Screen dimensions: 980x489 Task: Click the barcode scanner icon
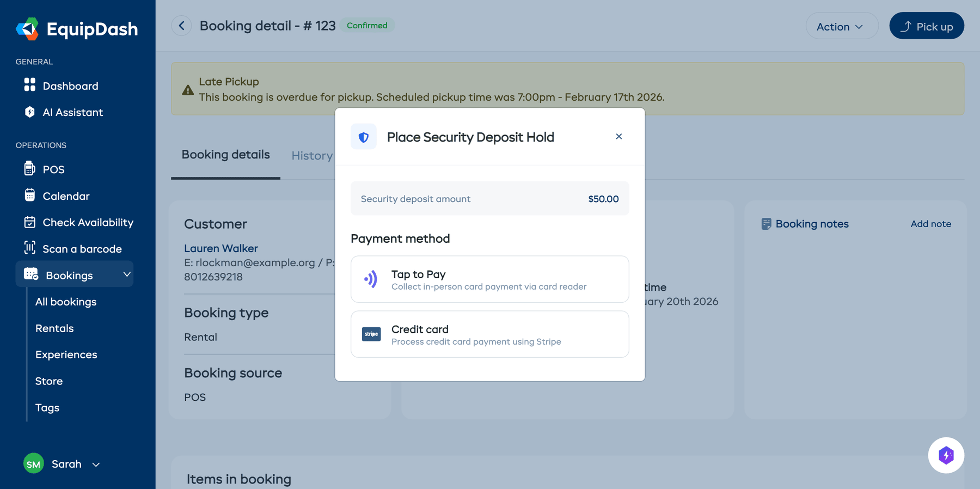[29, 248]
